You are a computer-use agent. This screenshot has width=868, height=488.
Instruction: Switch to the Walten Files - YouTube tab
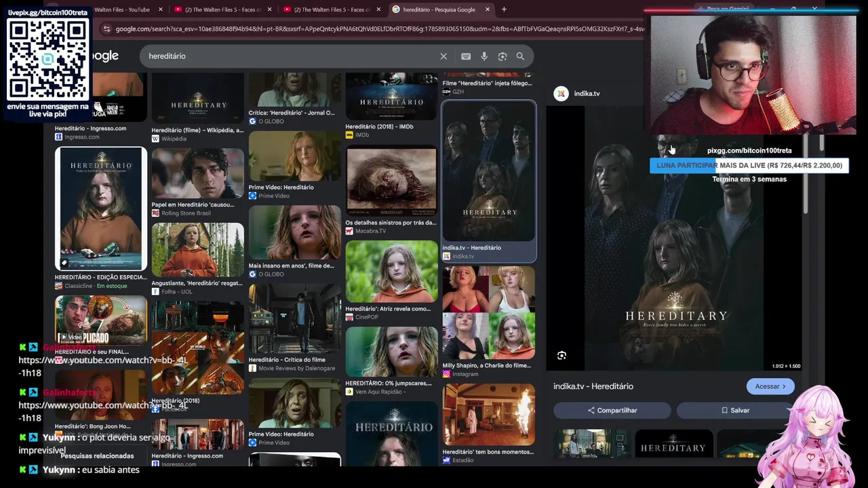tap(122, 9)
